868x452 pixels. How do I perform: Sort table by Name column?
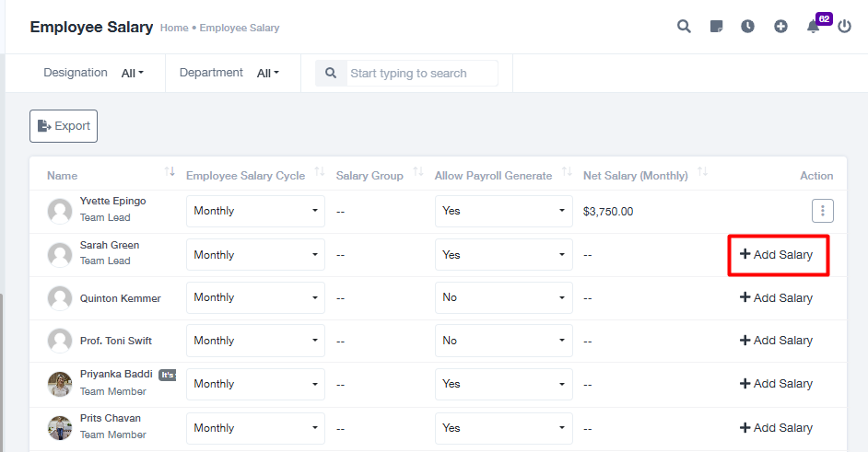click(170, 172)
